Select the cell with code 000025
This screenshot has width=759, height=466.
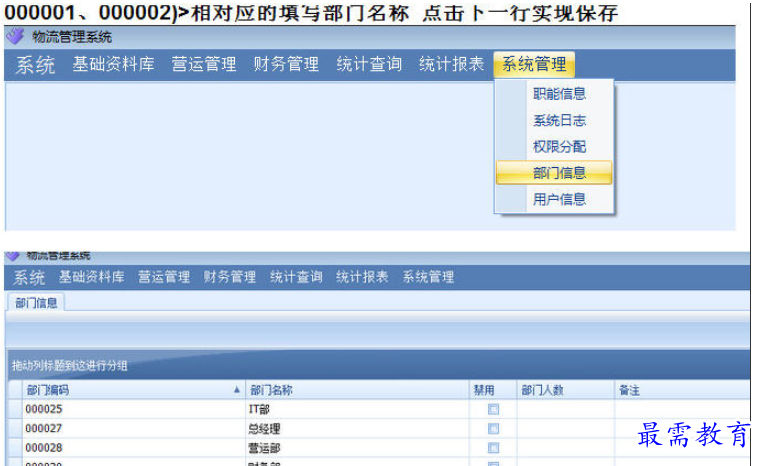44,410
